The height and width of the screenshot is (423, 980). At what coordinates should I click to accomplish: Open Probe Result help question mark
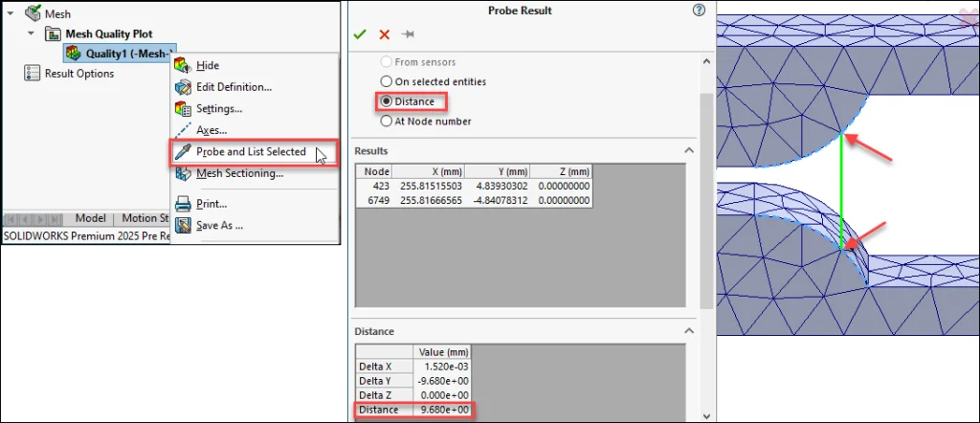click(700, 10)
